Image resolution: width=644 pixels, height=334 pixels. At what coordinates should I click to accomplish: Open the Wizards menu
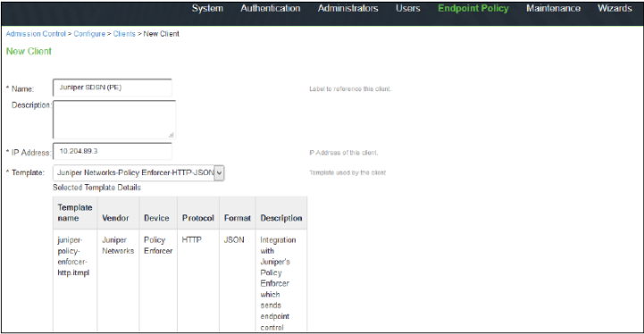(615, 8)
